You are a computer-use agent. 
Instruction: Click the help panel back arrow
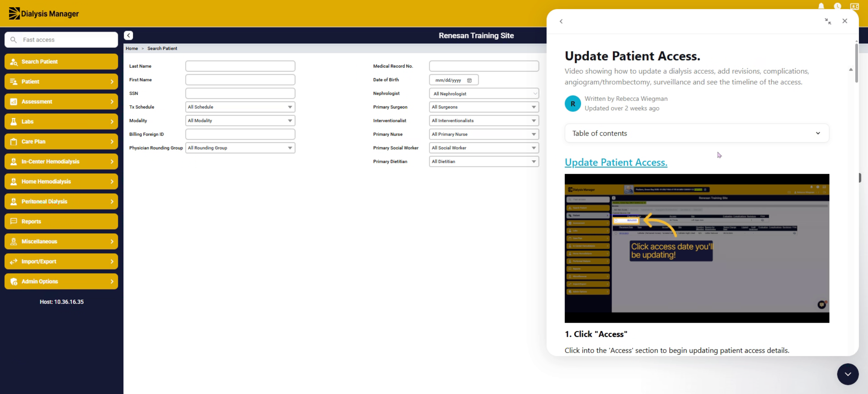point(561,21)
